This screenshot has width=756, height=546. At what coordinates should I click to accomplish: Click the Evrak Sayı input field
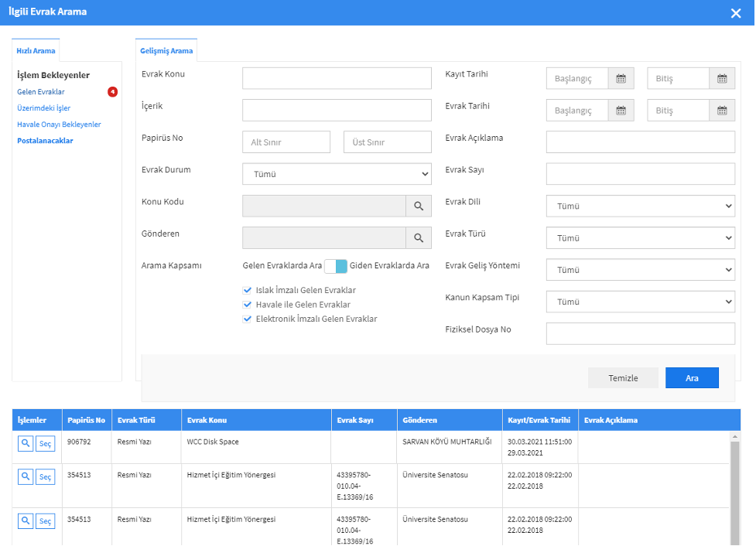tap(640, 174)
